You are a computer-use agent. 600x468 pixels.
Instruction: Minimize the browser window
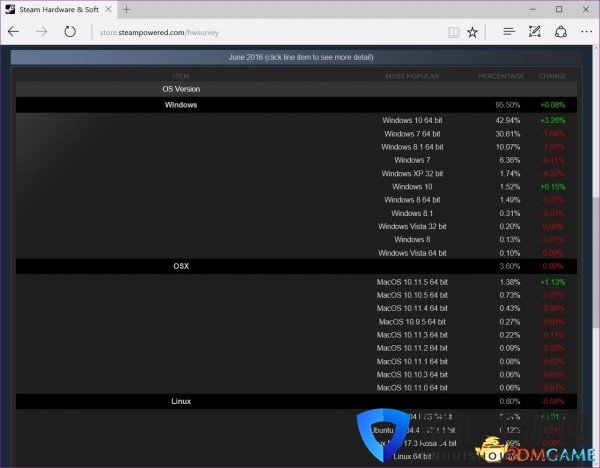(532, 9)
